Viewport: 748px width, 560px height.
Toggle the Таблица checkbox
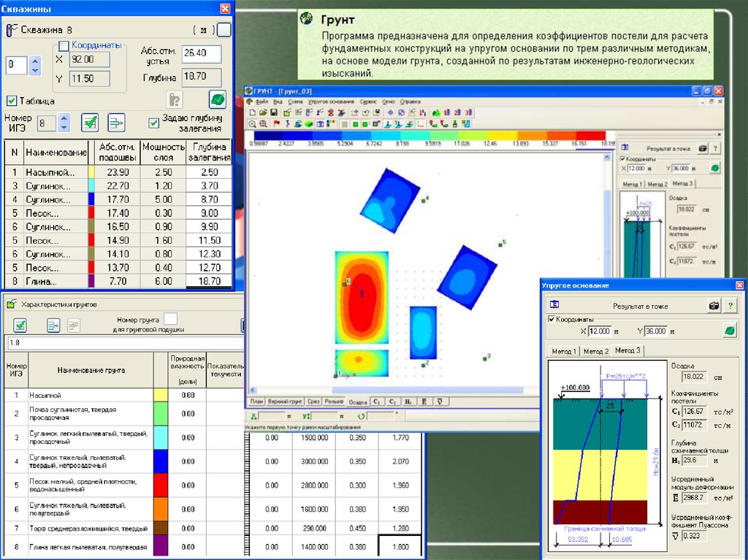click(x=12, y=101)
